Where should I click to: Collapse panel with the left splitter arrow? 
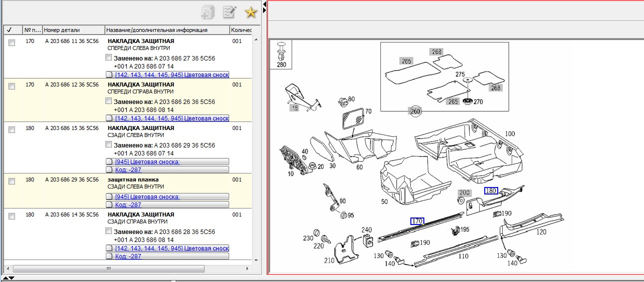pos(265,4)
